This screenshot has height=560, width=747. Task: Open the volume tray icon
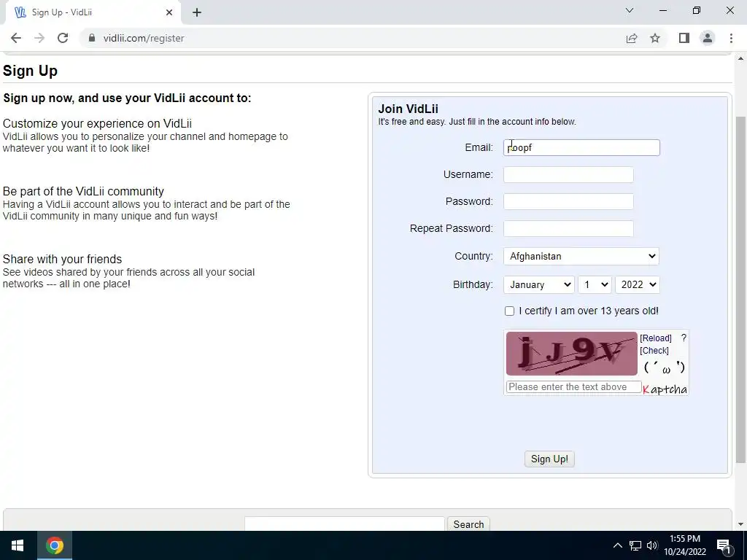[x=652, y=545]
